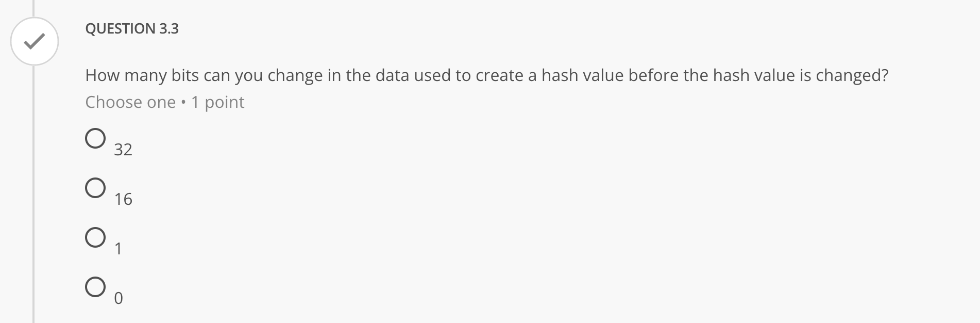Image resolution: width=980 pixels, height=323 pixels.
Task: Click the answer option labeled 0
Action: pyautogui.click(x=118, y=298)
